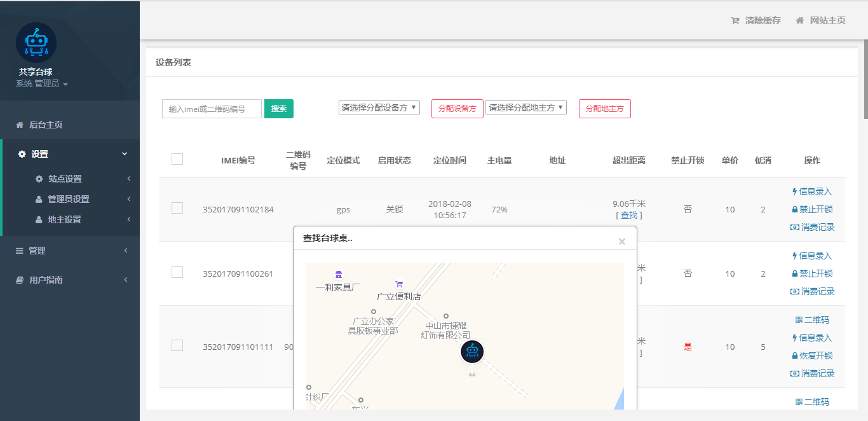The width and height of the screenshot is (868, 421).
Task: Check the box for device 352017091100261
Action: click(x=177, y=272)
